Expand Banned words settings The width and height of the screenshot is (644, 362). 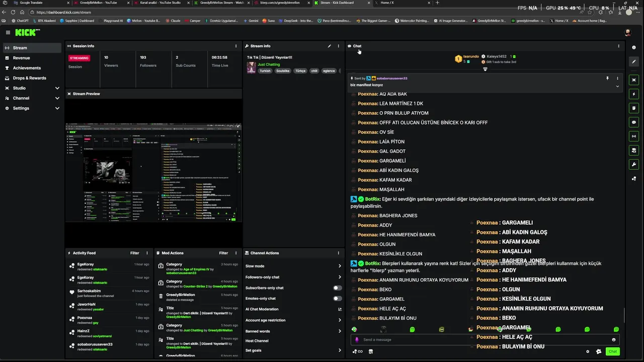click(x=340, y=331)
